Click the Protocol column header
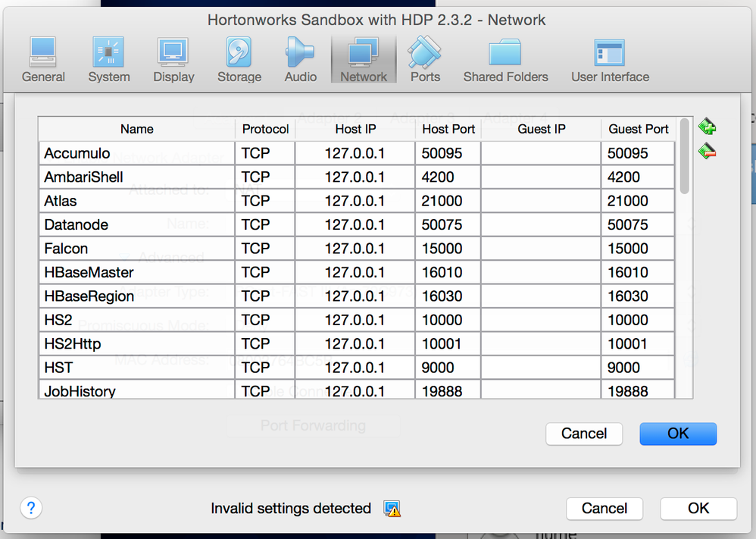 pyautogui.click(x=265, y=129)
